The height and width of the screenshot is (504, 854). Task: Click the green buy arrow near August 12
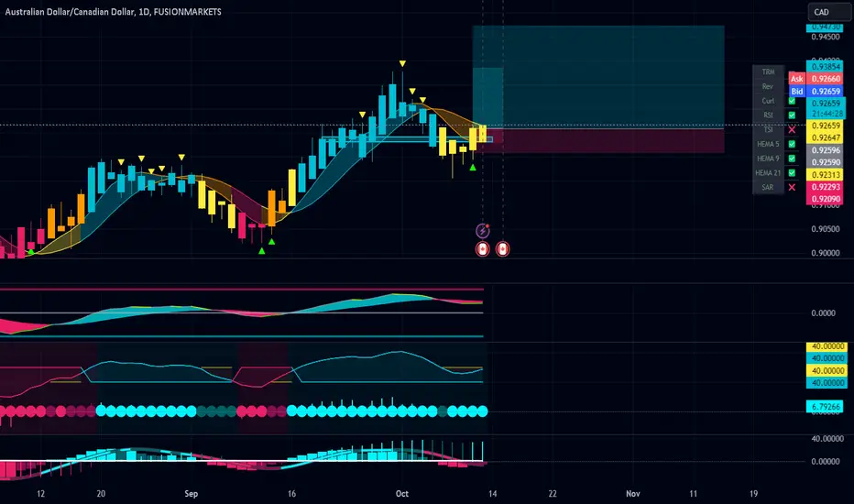(31, 252)
